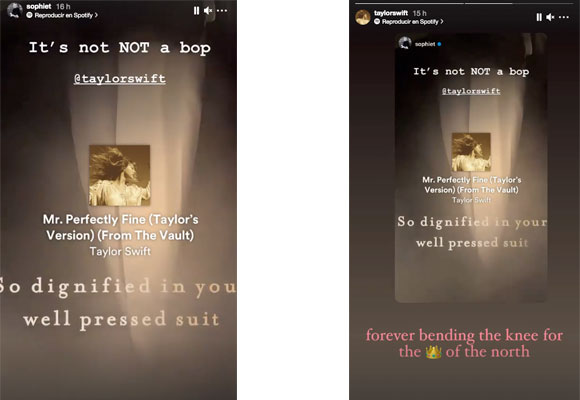Open more options on taylorswift story
The image size is (580, 400).
[564, 17]
